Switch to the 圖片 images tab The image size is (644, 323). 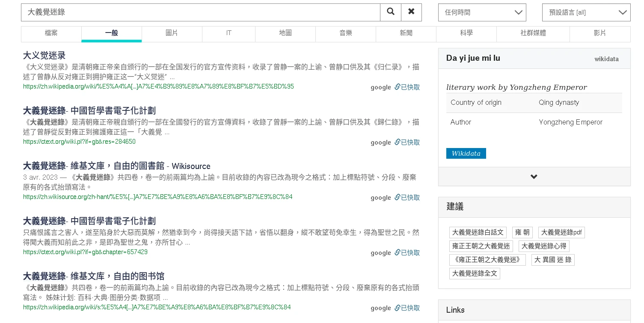(172, 33)
